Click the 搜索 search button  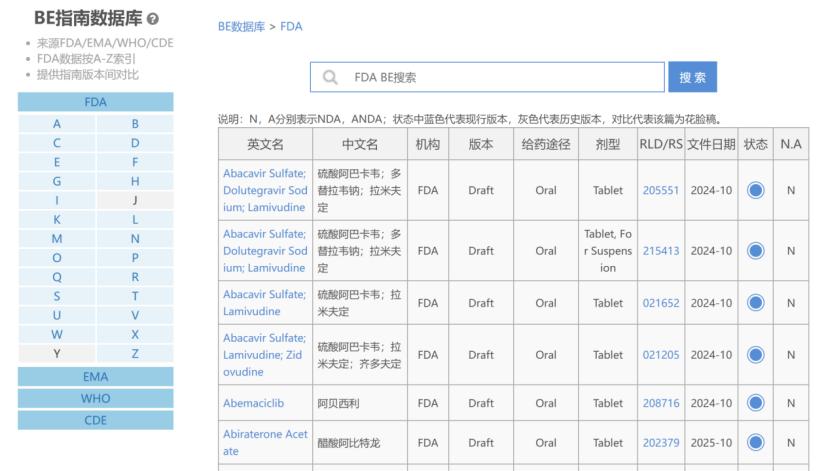click(692, 77)
